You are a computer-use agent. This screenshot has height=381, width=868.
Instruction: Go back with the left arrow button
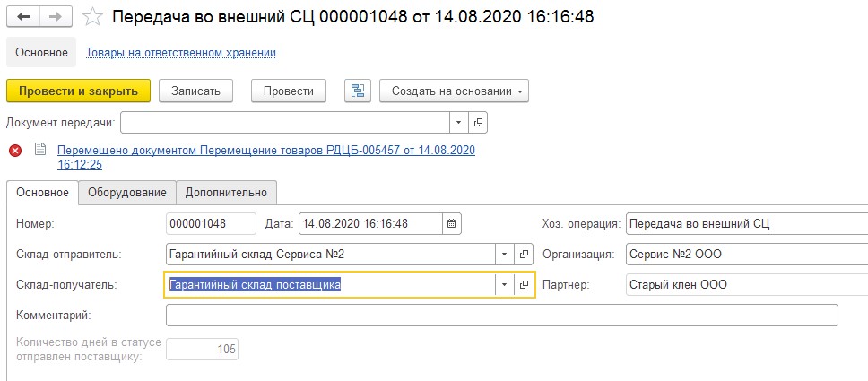pos(24,17)
